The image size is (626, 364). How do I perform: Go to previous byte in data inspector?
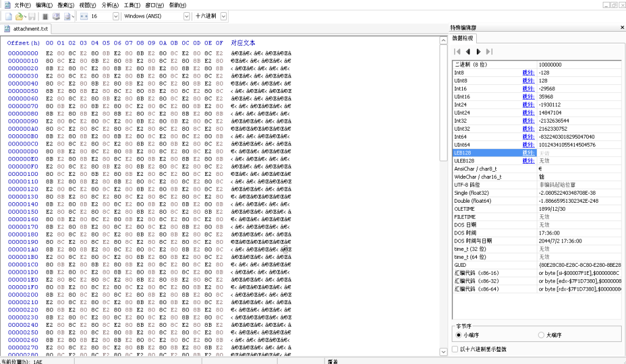coord(468,52)
